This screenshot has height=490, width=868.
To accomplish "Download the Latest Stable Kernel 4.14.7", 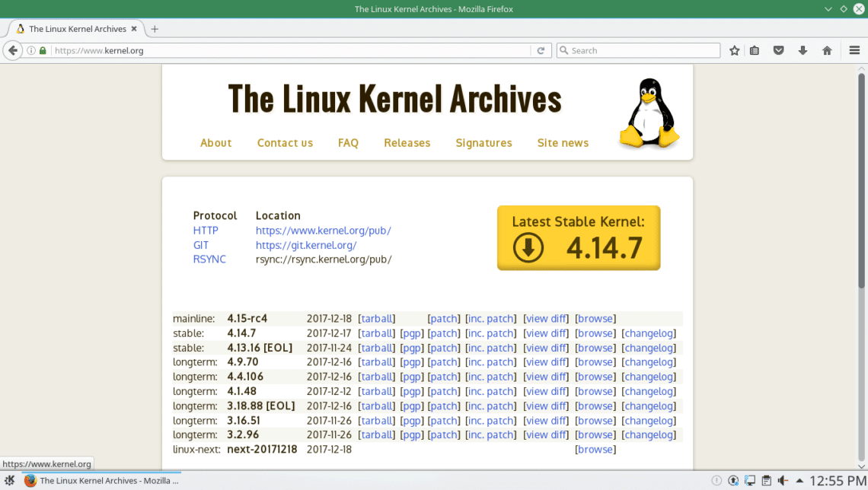I will (578, 238).
